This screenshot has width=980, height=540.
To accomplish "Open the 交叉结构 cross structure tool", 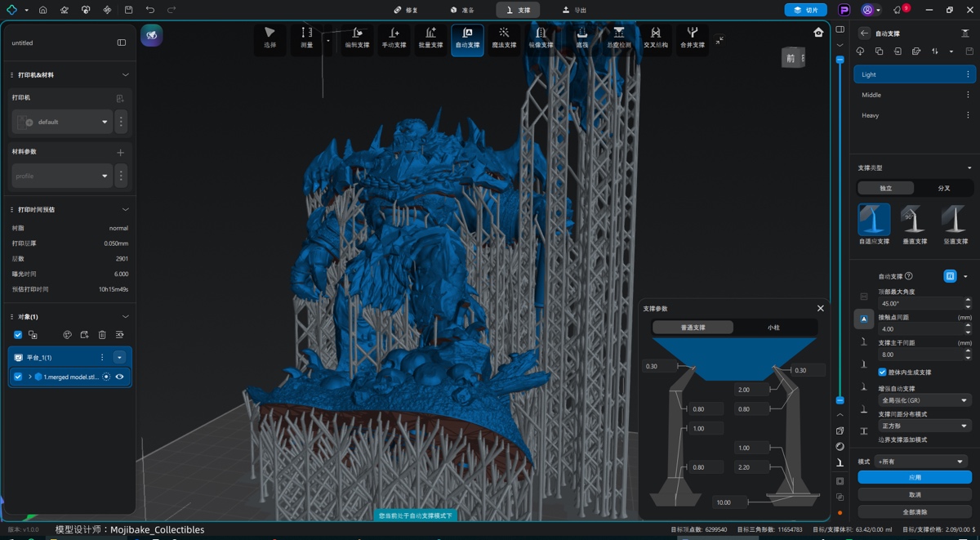I will 655,38.
